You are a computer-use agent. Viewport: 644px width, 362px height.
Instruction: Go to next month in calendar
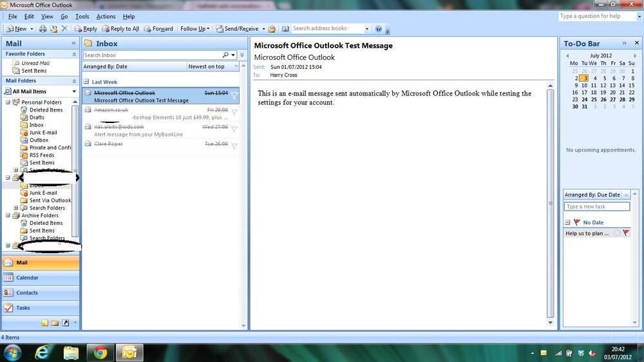pyautogui.click(x=635, y=55)
